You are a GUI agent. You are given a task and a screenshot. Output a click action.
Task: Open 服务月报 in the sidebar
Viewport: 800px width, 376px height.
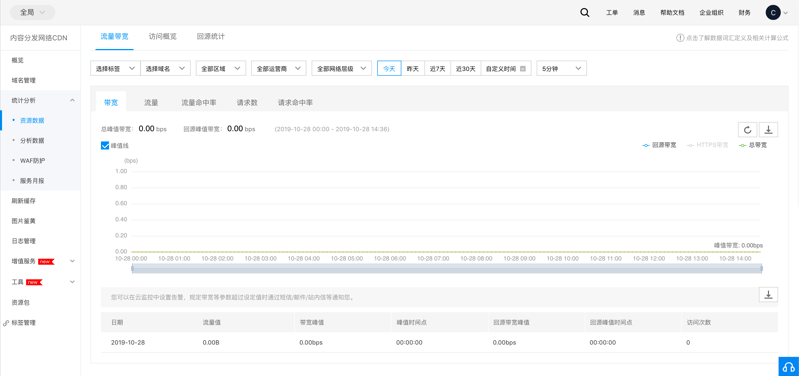point(40,181)
